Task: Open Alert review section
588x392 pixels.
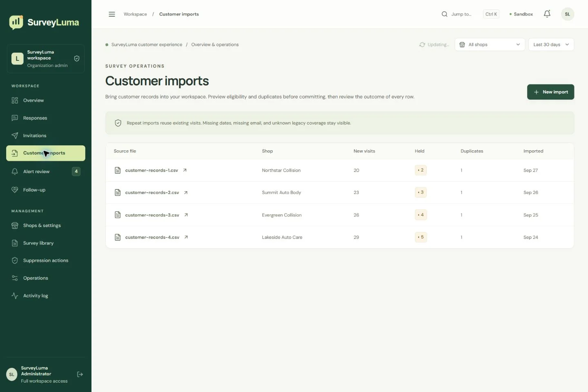Action: pyautogui.click(x=46, y=171)
